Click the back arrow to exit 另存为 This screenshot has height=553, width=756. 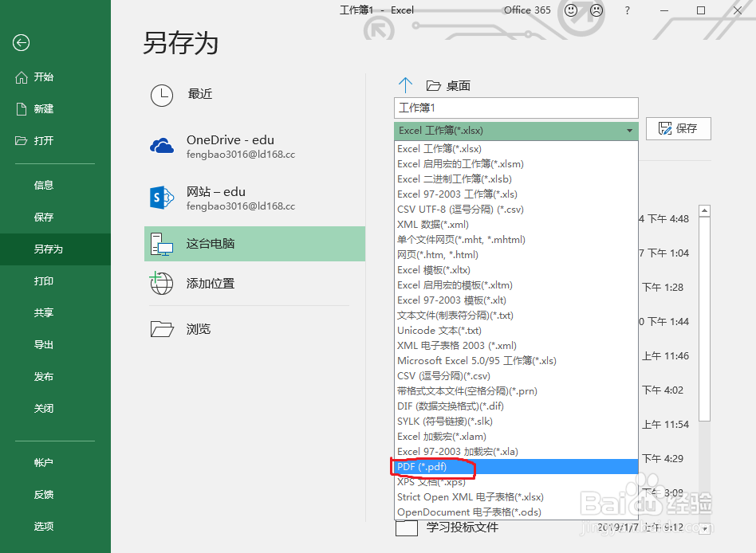[x=22, y=43]
